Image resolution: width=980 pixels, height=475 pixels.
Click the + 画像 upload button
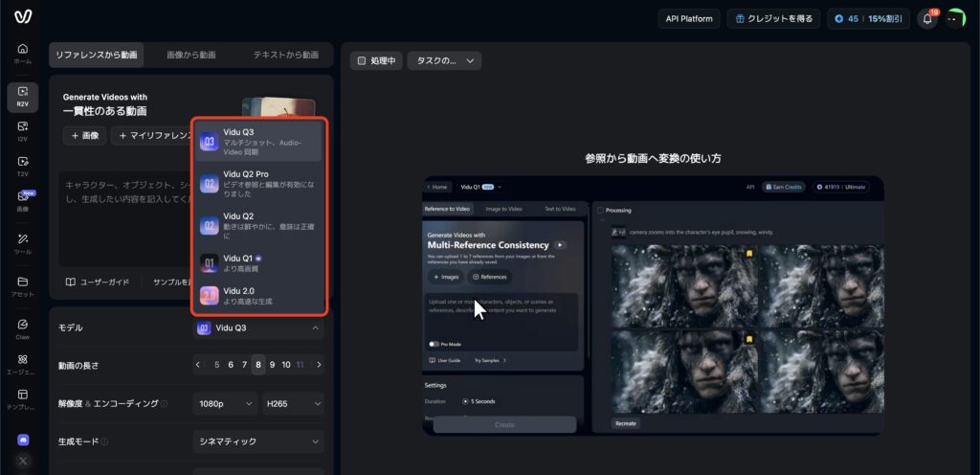tap(84, 136)
